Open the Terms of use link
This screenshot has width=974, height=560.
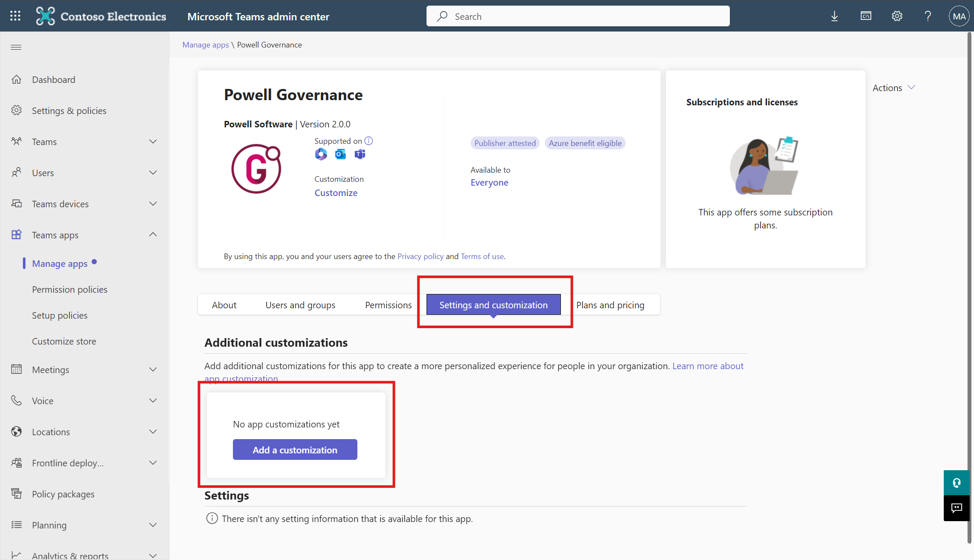click(x=482, y=256)
